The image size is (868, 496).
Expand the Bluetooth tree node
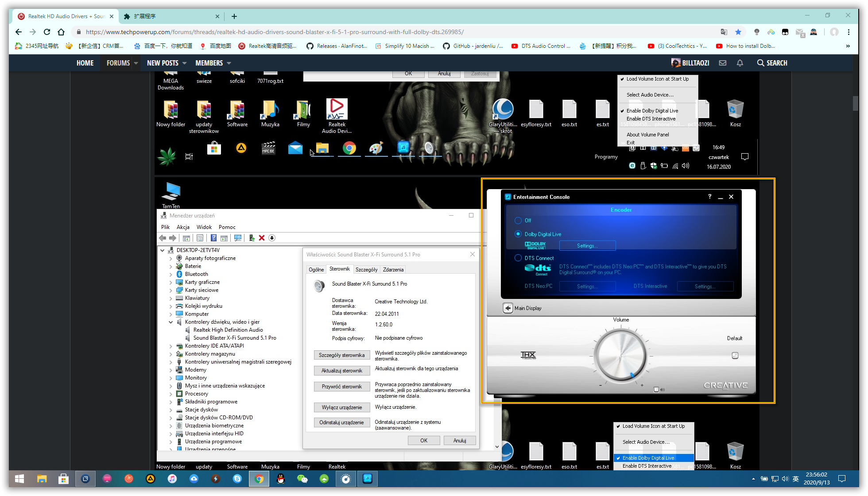[x=171, y=274]
